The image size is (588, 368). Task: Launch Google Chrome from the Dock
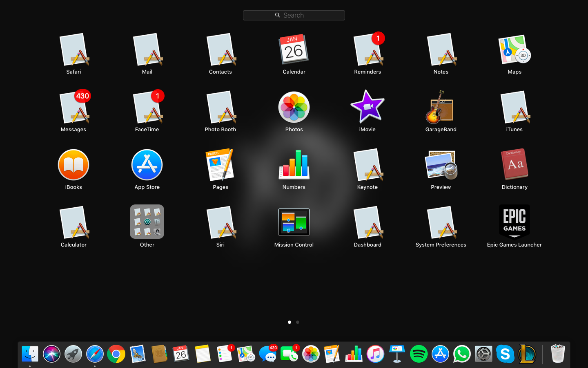tap(116, 354)
